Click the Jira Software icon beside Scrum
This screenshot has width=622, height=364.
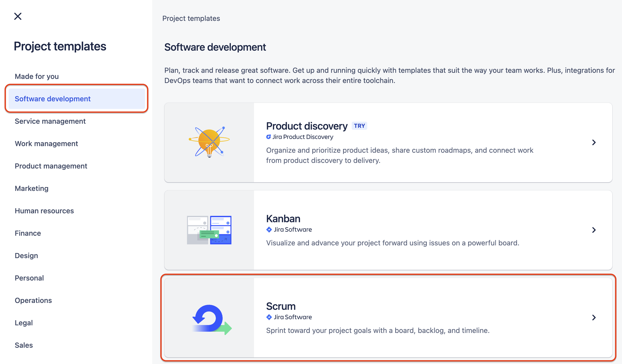(x=269, y=317)
